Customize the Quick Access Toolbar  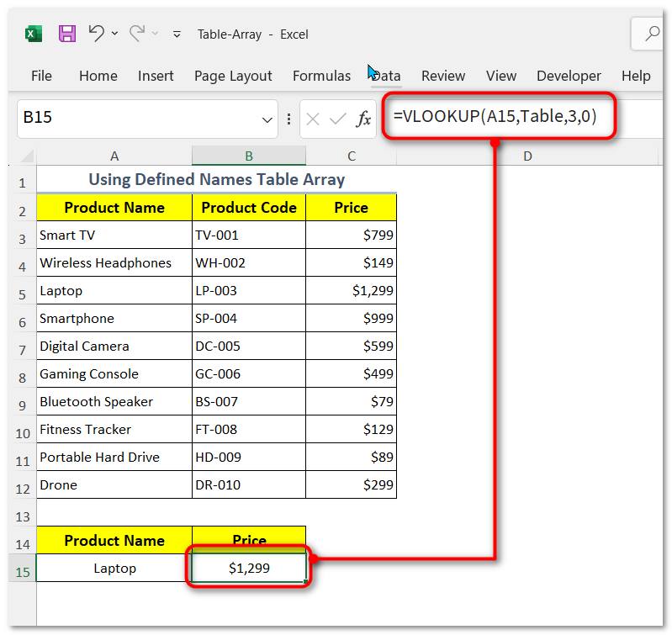point(177,34)
